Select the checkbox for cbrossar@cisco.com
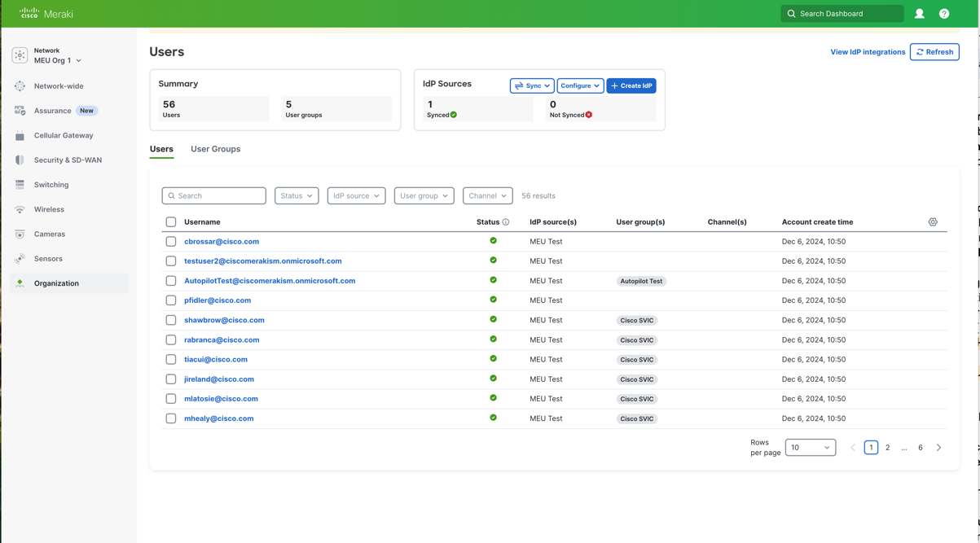This screenshot has width=980, height=543. point(170,241)
